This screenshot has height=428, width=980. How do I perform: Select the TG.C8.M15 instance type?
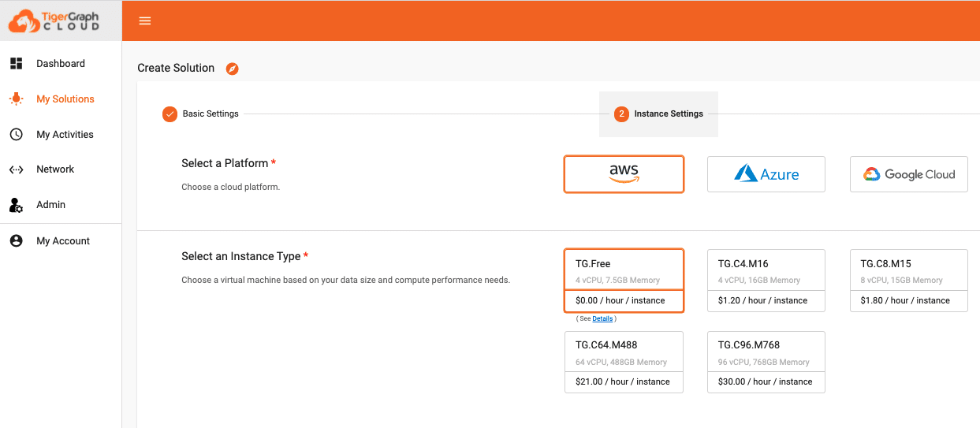pyautogui.click(x=909, y=281)
